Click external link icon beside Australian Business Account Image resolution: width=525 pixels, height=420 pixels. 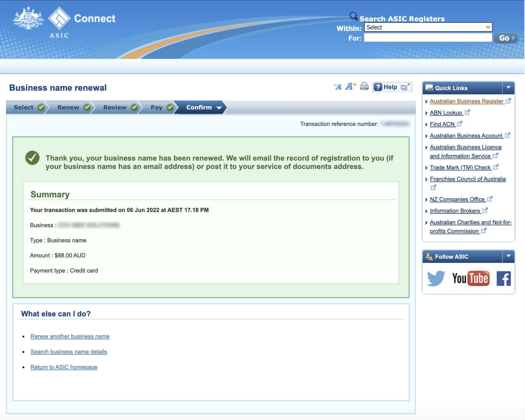coord(508,135)
